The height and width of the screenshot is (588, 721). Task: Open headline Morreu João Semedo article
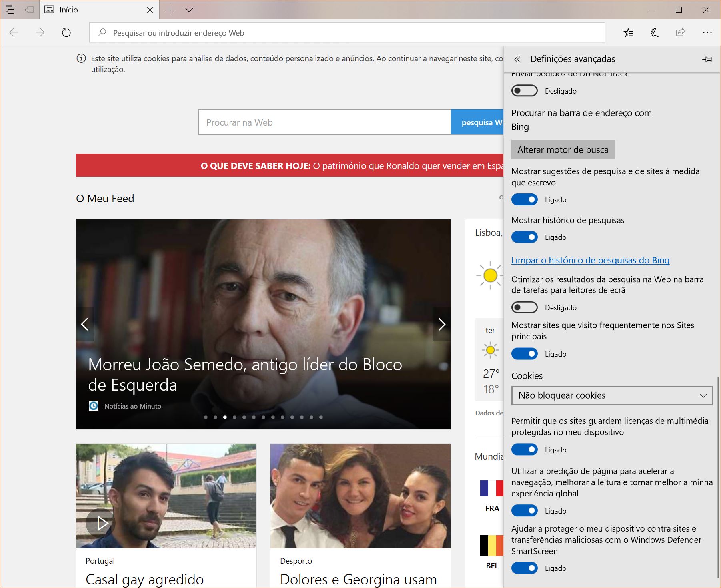point(245,375)
